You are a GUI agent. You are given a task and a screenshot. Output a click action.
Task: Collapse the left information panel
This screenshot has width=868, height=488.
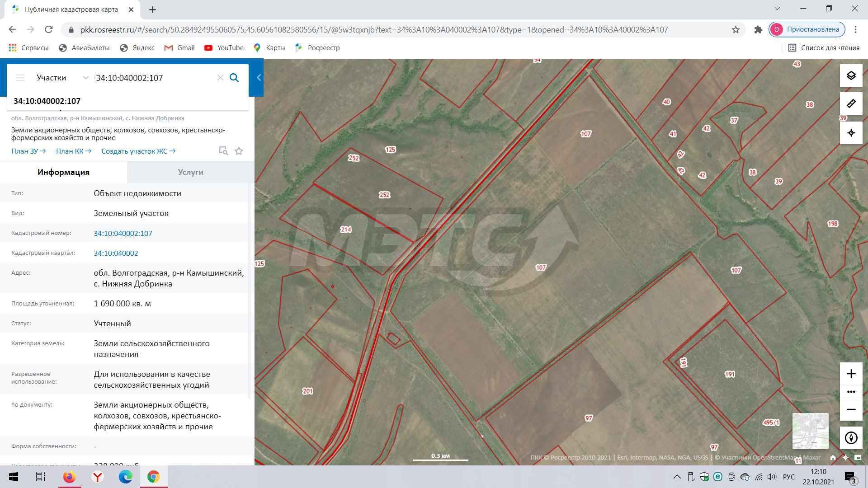259,78
